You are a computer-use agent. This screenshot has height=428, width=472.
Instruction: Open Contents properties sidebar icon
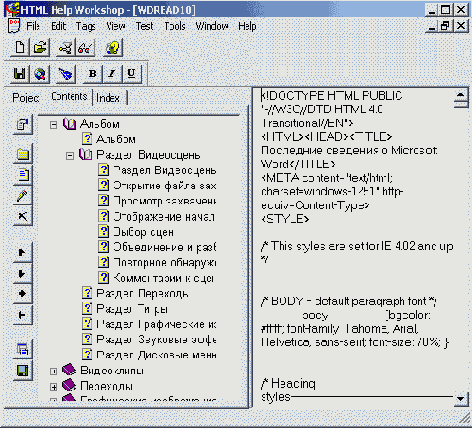click(23, 125)
